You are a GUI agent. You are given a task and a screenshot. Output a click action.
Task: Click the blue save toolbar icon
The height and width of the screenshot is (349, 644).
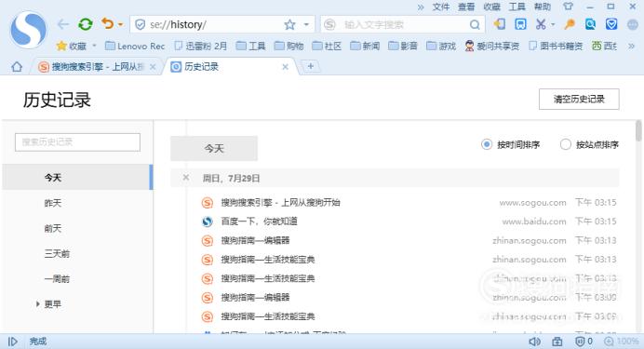520,24
